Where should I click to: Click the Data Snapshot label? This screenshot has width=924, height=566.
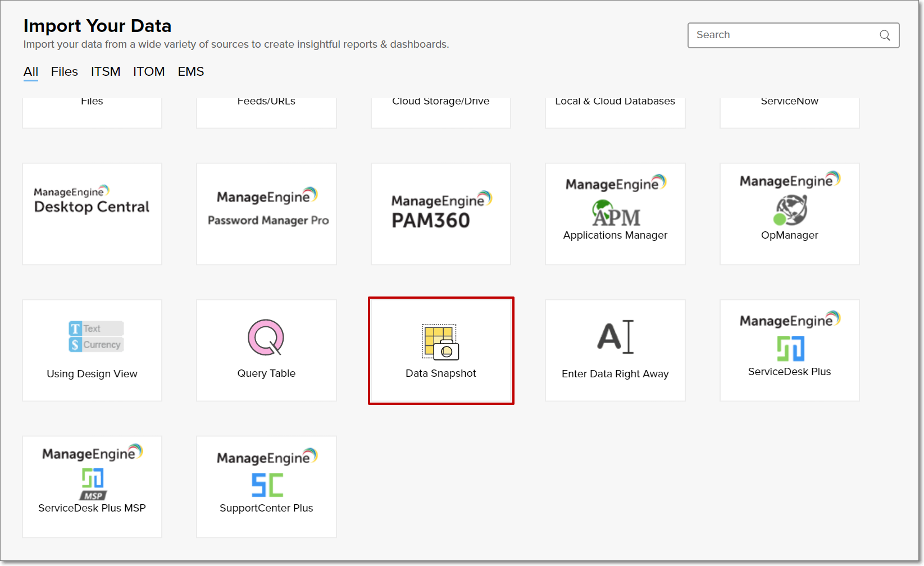pyautogui.click(x=441, y=373)
